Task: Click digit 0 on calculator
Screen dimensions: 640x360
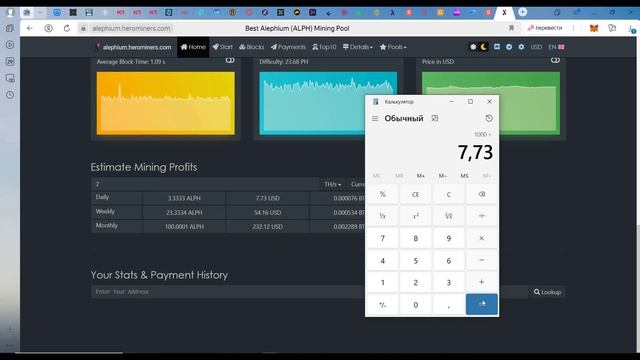Action: 416,304
